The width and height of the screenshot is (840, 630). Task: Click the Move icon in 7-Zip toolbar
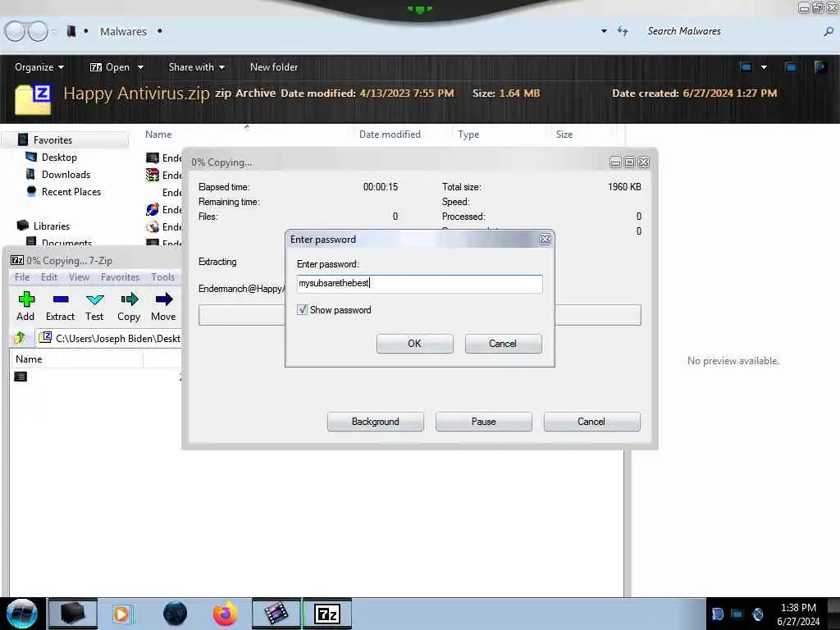point(163,299)
